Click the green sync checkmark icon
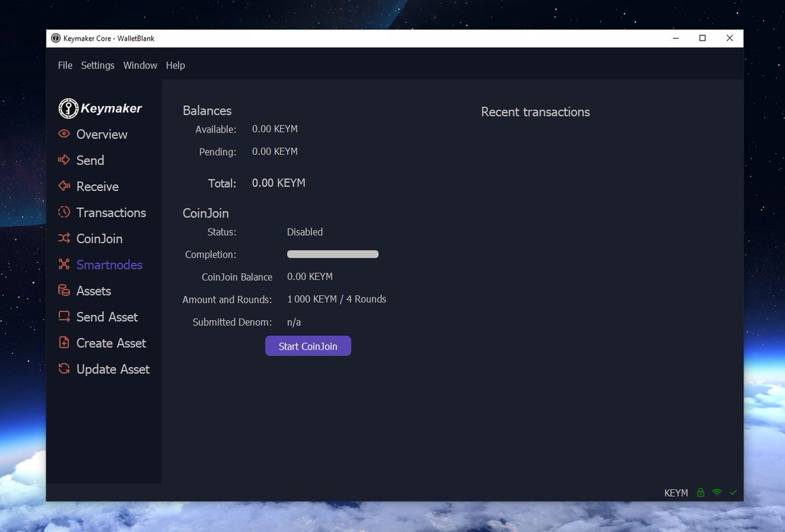785x532 pixels. pos(733,493)
